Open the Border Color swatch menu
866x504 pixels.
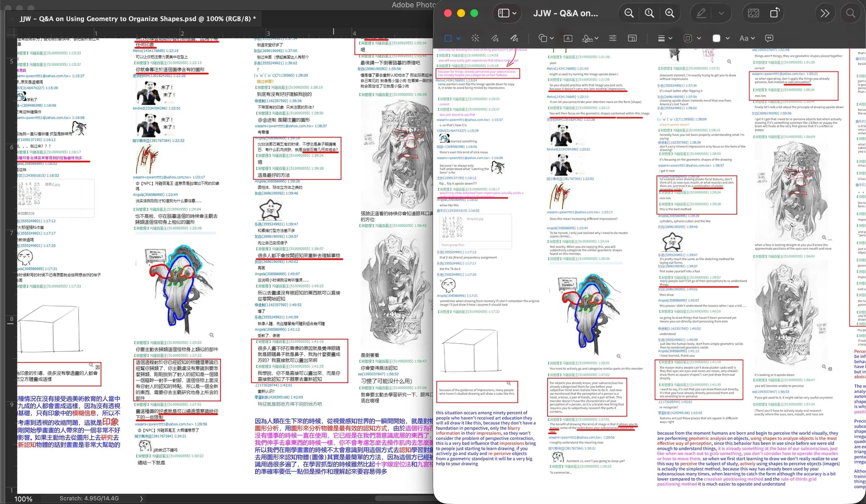[692, 38]
